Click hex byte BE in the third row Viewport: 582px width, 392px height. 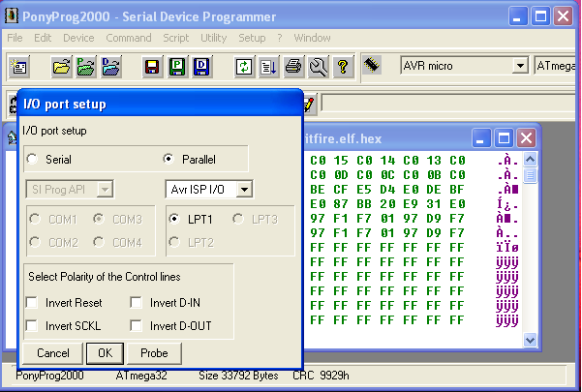tap(318, 190)
